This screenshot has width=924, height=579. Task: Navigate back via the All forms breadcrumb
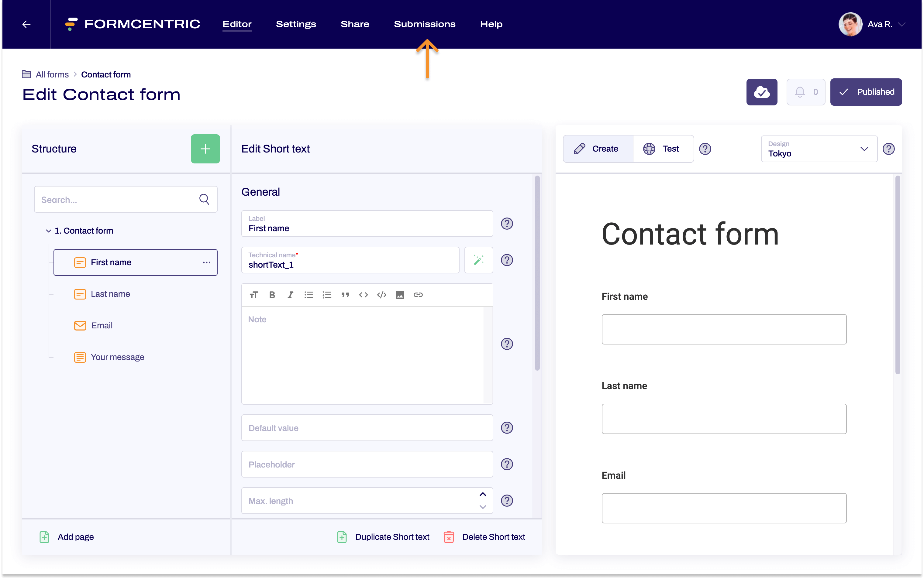[x=52, y=74]
